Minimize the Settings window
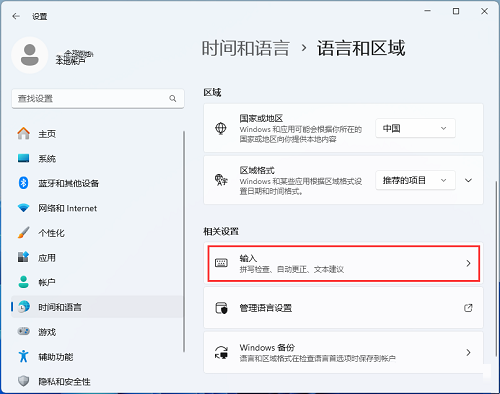The width and height of the screenshot is (500, 394). tap(428, 11)
